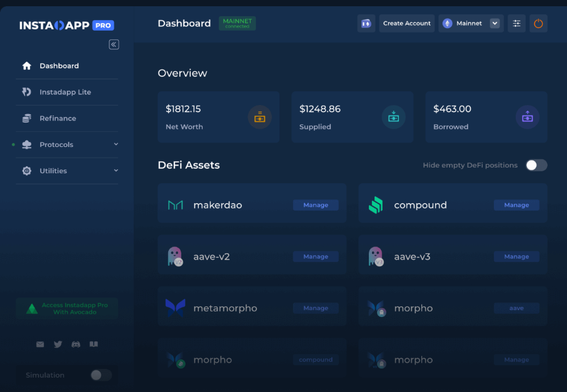
Task: Click the wallet balance icon in header
Action: pos(366,24)
